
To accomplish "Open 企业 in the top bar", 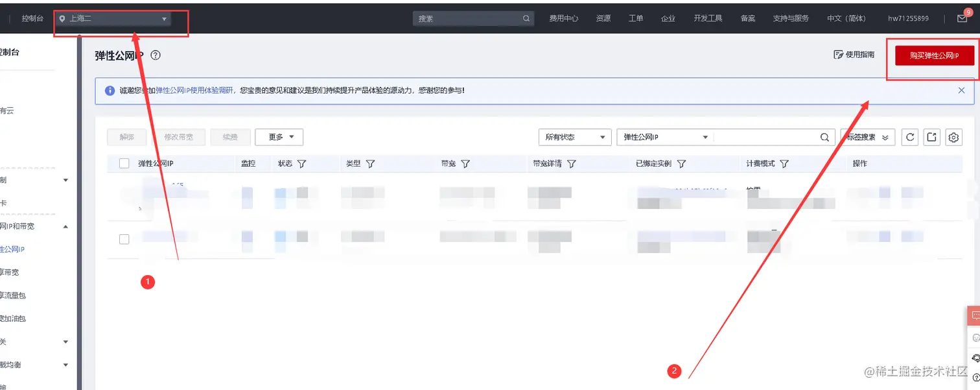I will click(x=668, y=19).
